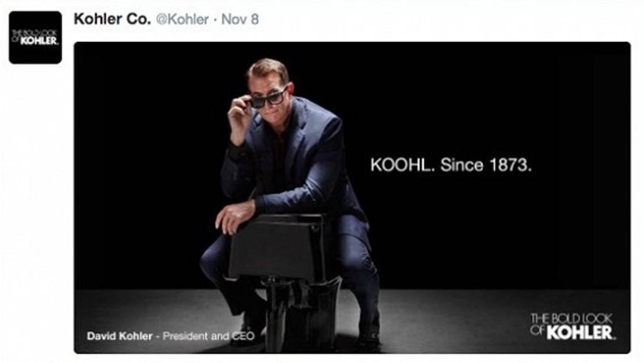The height and width of the screenshot is (363, 644).
Task: Click the Bold Look of Kohler logo in the ad
Action: (572, 326)
